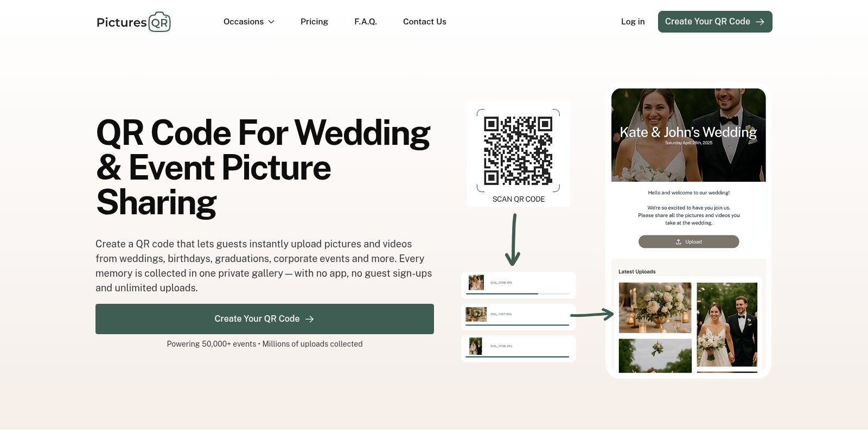Open the flower centerpiece photo in Latest Uploads
The height and width of the screenshot is (434, 868).
[655, 308]
